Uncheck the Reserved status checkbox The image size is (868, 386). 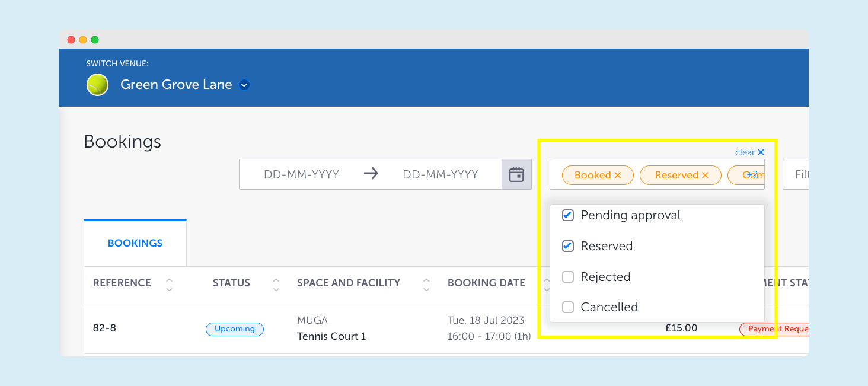(x=568, y=246)
